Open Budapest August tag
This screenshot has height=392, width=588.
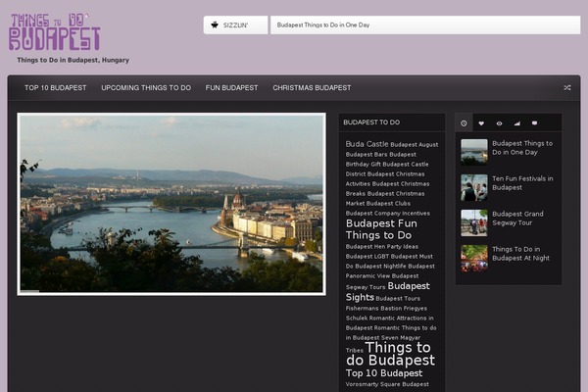pyautogui.click(x=414, y=144)
